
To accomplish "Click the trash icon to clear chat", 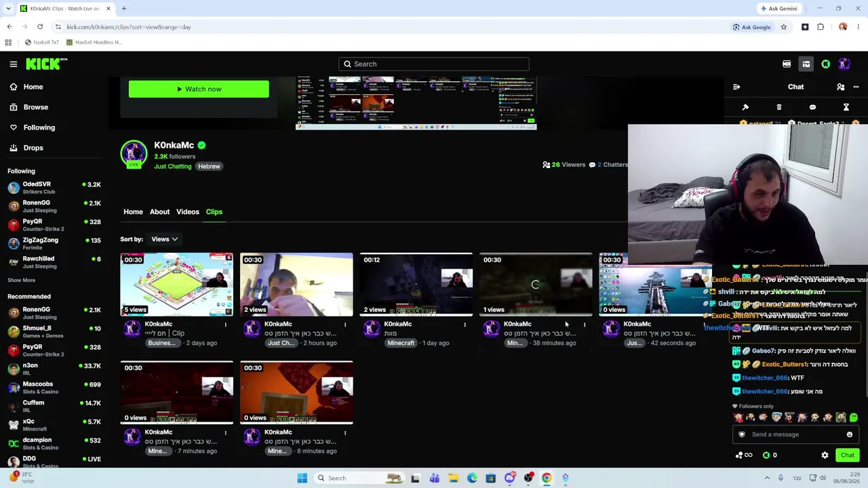I will [779, 107].
